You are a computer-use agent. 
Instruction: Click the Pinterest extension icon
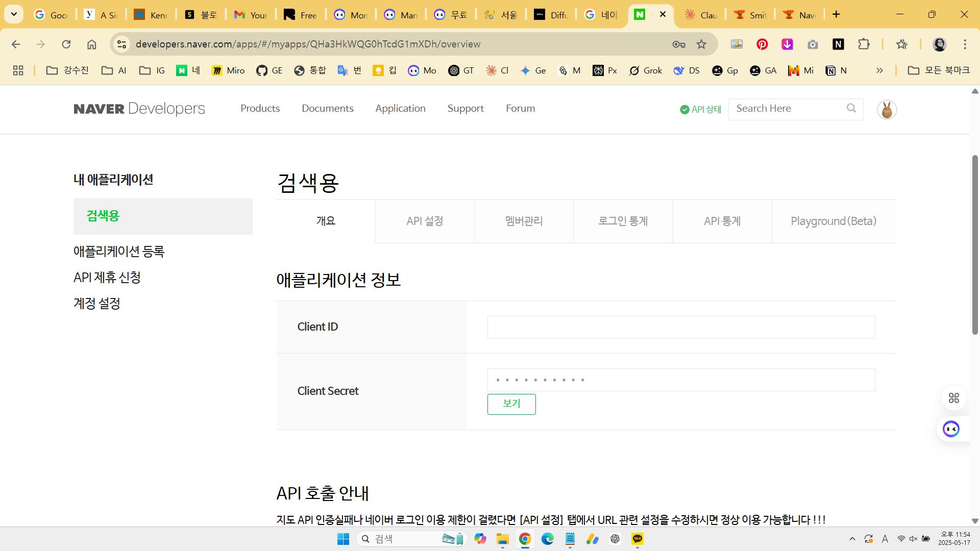click(x=762, y=44)
